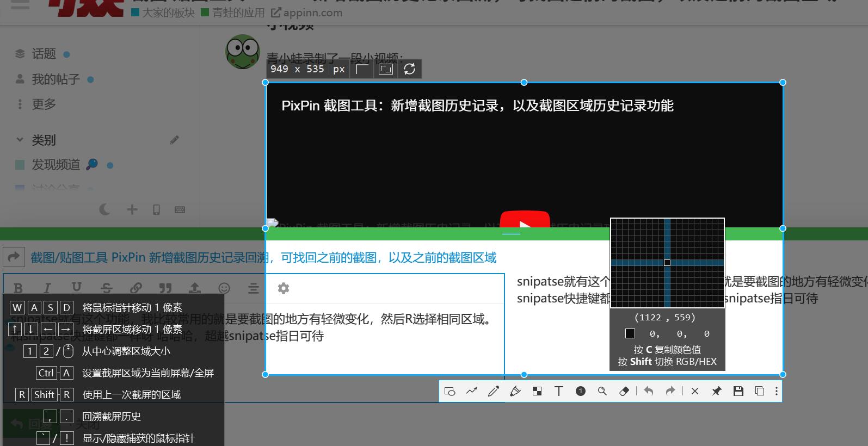Toggle the aspect ratio lock beside size box
Image resolution: width=868 pixels, height=446 pixels.
(362, 69)
